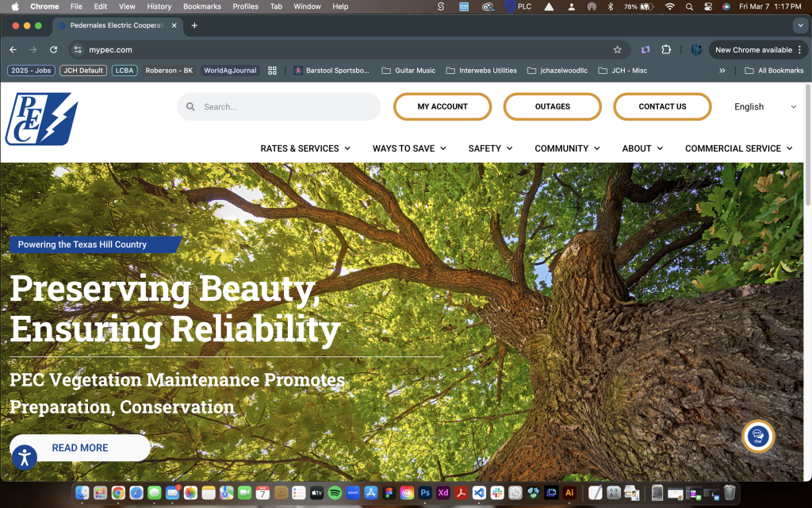Open the bookmarks apps grid icon
The height and width of the screenshot is (508, 812).
[272, 71]
